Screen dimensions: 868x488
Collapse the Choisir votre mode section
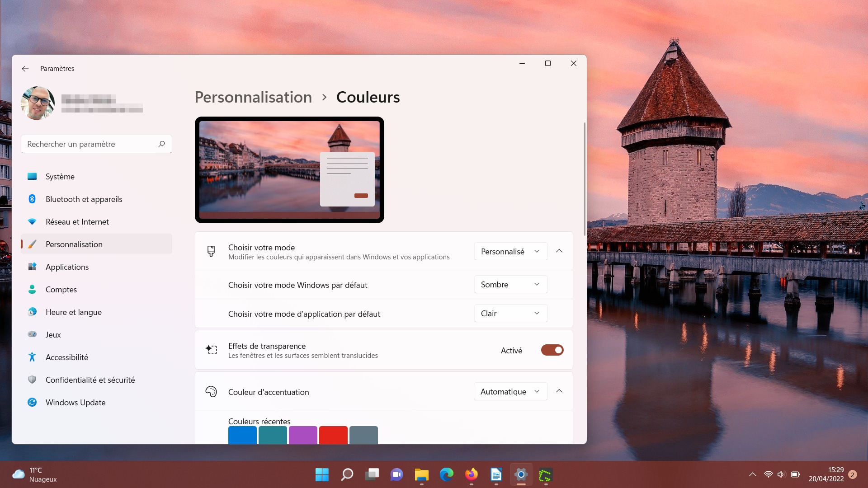pos(559,251)
